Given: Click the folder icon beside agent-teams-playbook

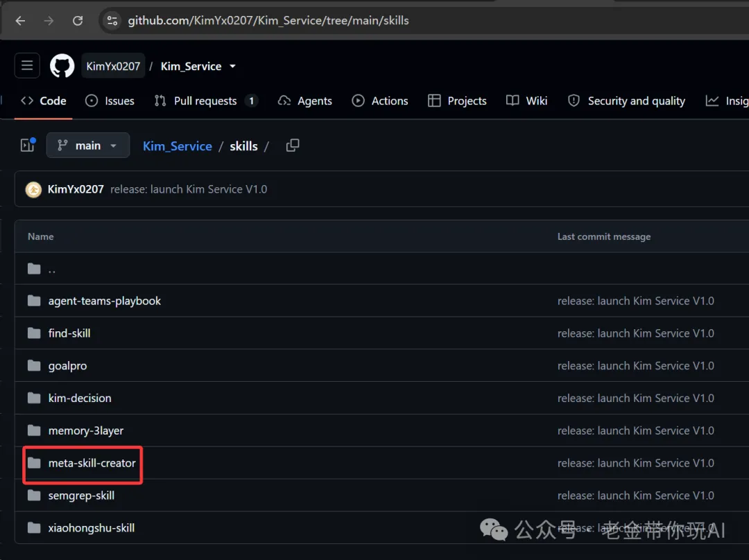Looking at the screenshot, I should (x=34, y=300).
